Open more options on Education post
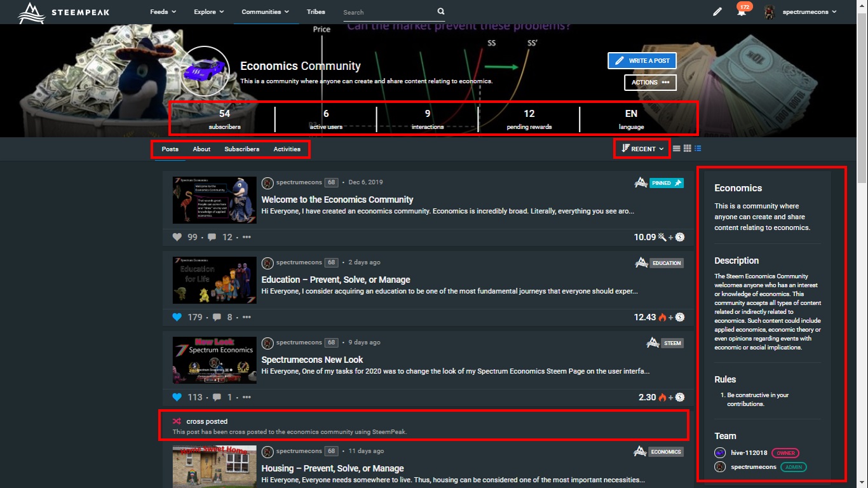This screenshot has height=488, width=868. (x=247, y=317)
